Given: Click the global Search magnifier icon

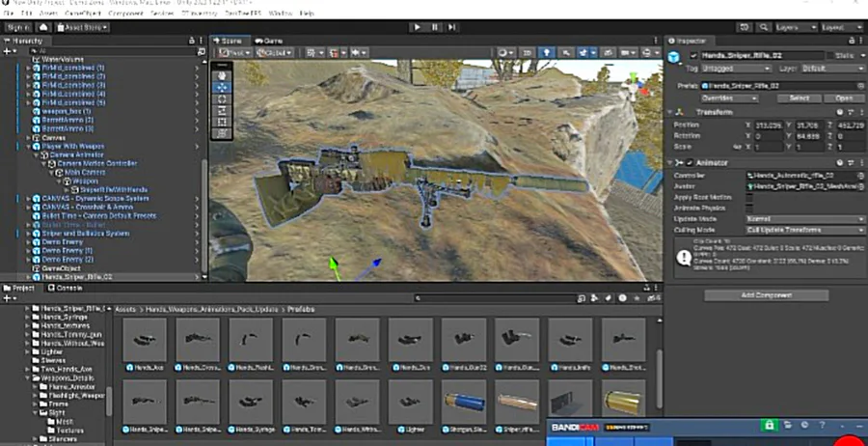Looking at the screenshot, I should coord(764,27).
